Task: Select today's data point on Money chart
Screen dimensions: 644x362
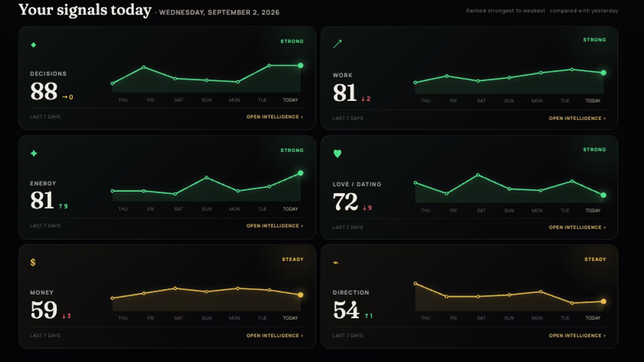Action: (301, 295)
